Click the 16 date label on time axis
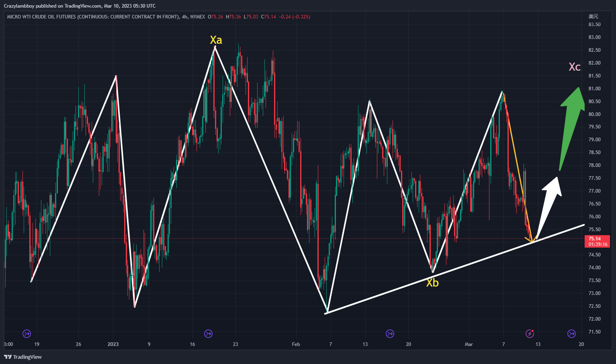The width and height of the screenshot is (616, 364). 192,344
